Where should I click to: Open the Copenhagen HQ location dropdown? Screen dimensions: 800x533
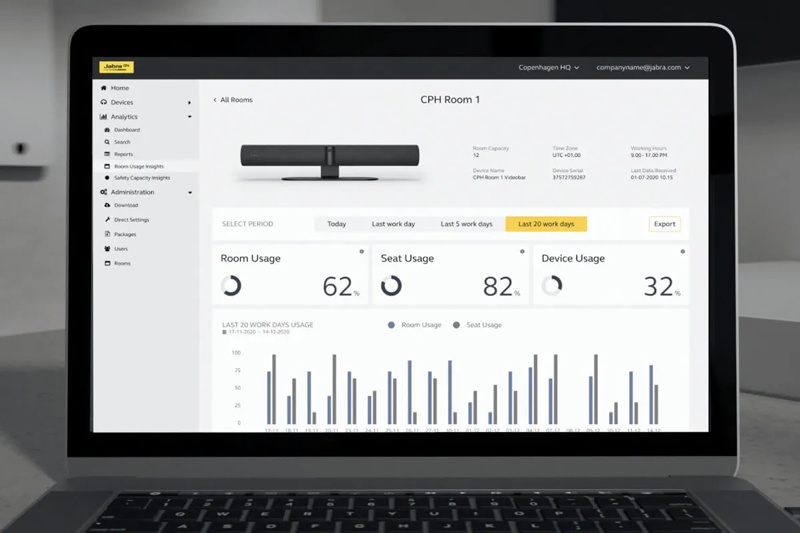coord(548,67)
